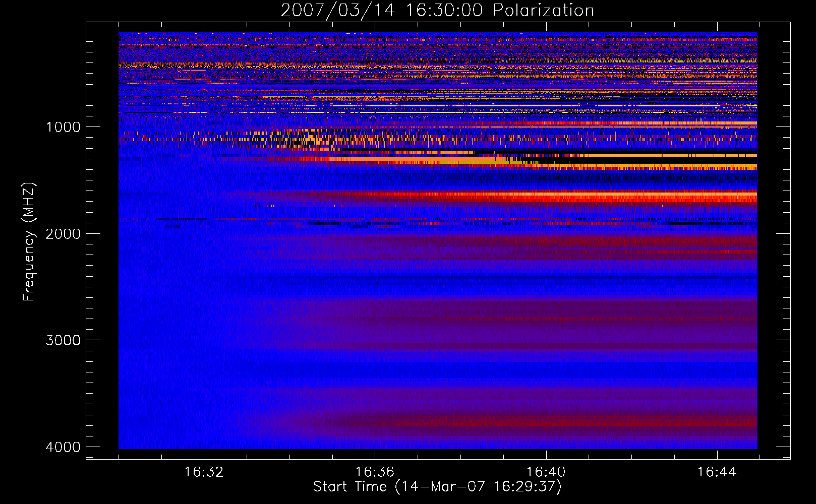Click the 16:32 time tick label
816x504 pixels.
click(x=204, y=472)
